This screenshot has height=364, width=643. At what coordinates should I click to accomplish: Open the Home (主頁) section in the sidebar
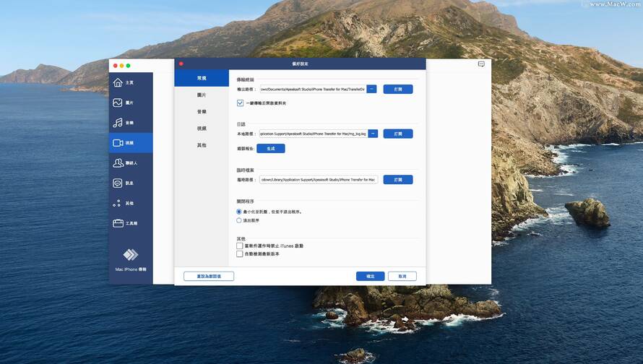click(130, 82)
